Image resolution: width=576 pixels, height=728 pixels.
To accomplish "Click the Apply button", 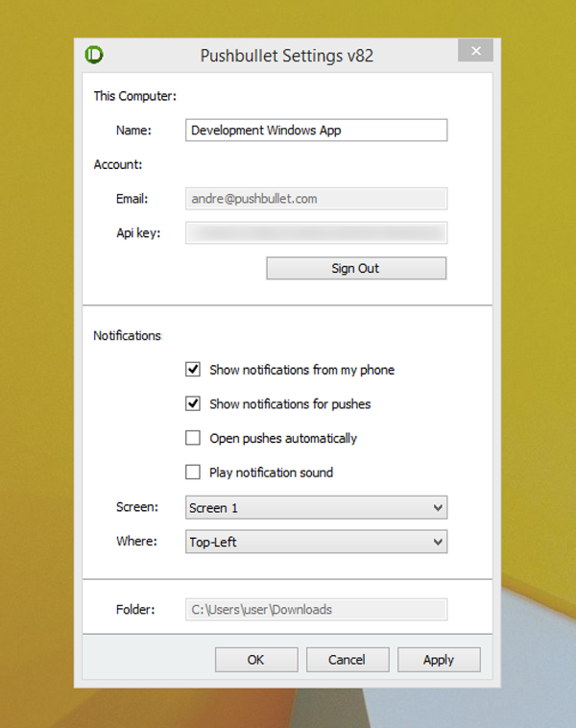I will pos(439,659).
